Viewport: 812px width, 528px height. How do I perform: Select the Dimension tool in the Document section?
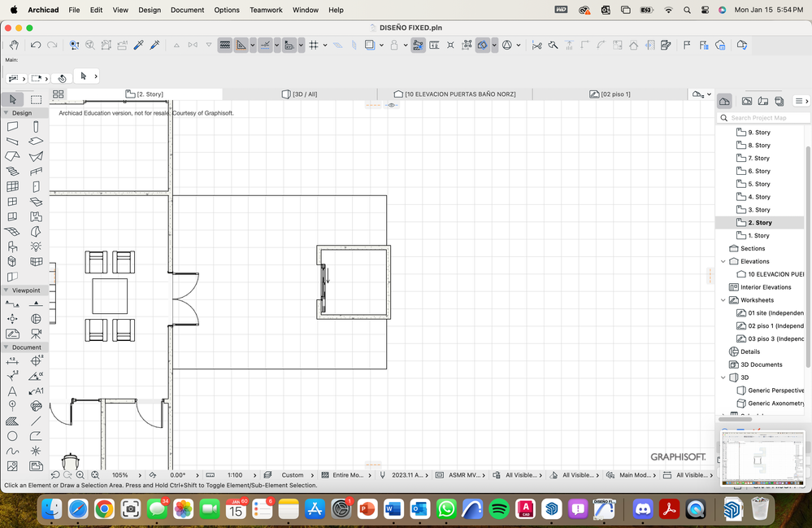pos(12,359)
